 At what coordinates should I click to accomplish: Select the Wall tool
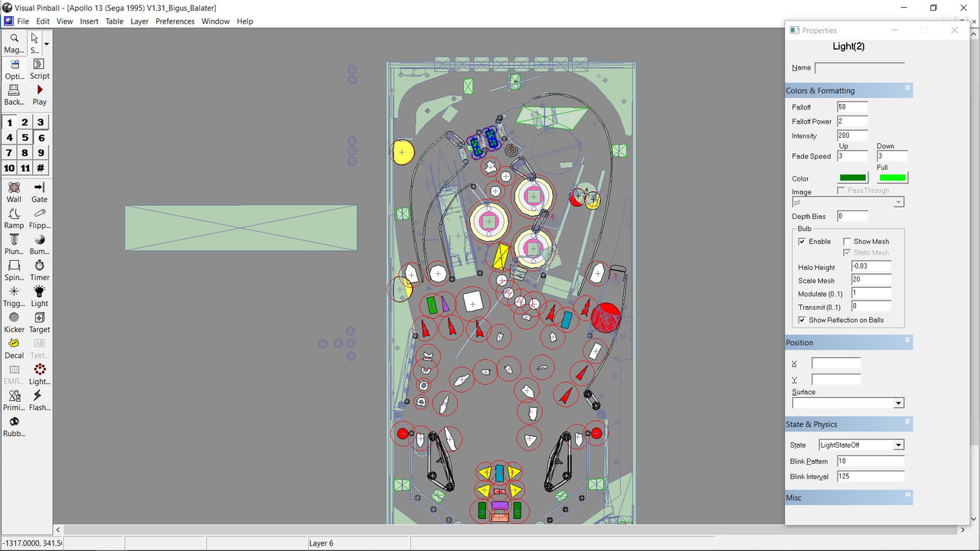(x=14, y=192)
